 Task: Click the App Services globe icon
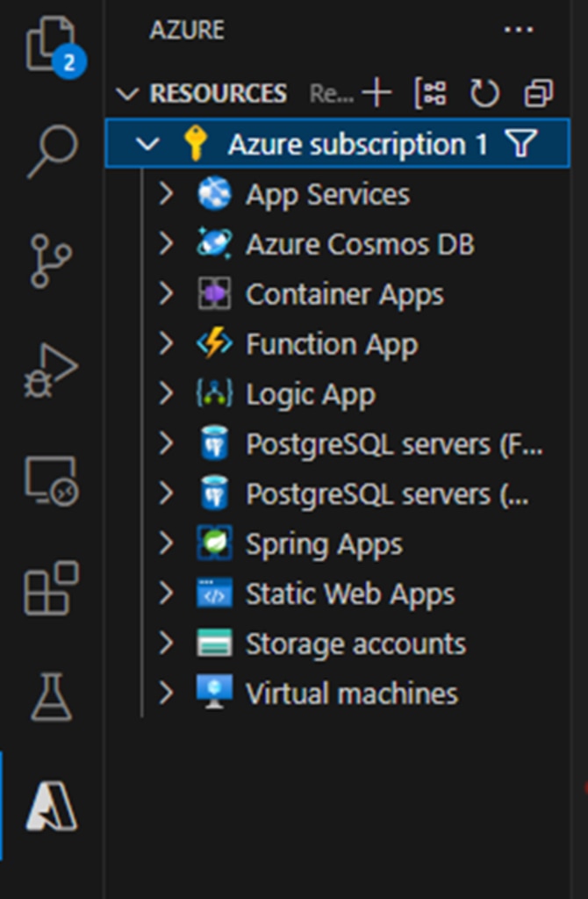pyautogui.click(x=214, y=194)
